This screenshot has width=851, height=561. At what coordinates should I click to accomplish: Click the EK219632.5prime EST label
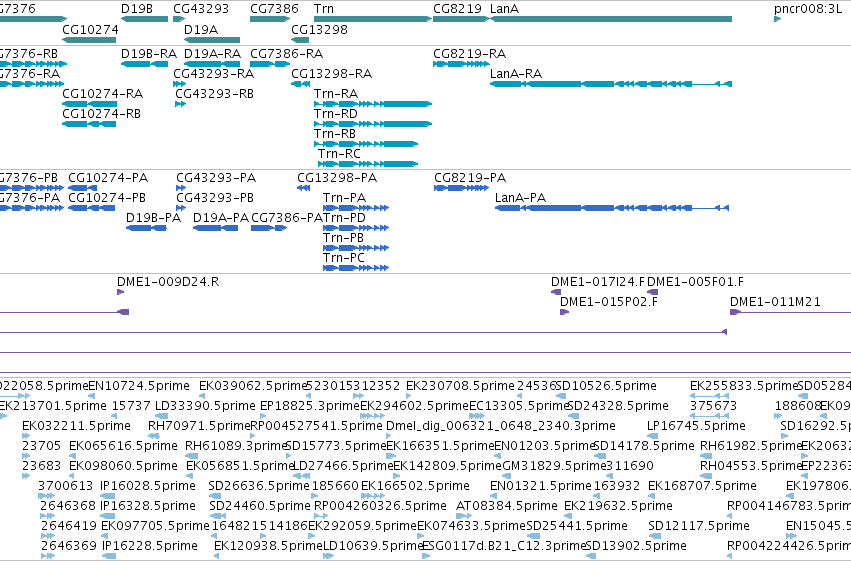click(618, 507)
